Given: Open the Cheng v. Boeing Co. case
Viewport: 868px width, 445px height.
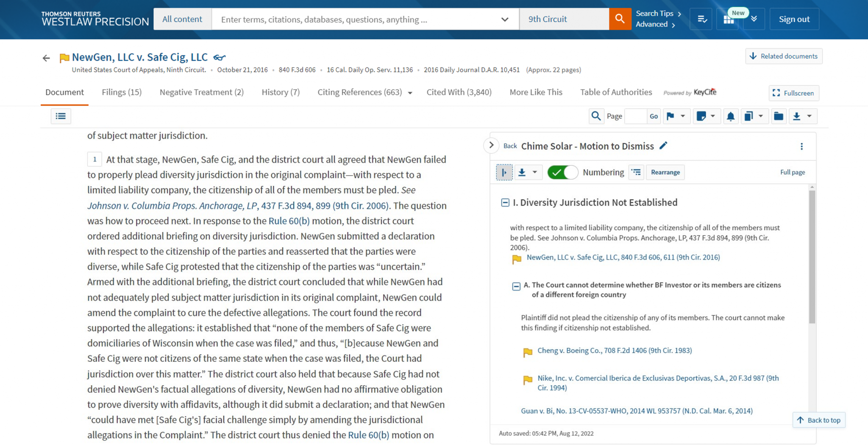Looking at the screenshot, I should [614, 350].
